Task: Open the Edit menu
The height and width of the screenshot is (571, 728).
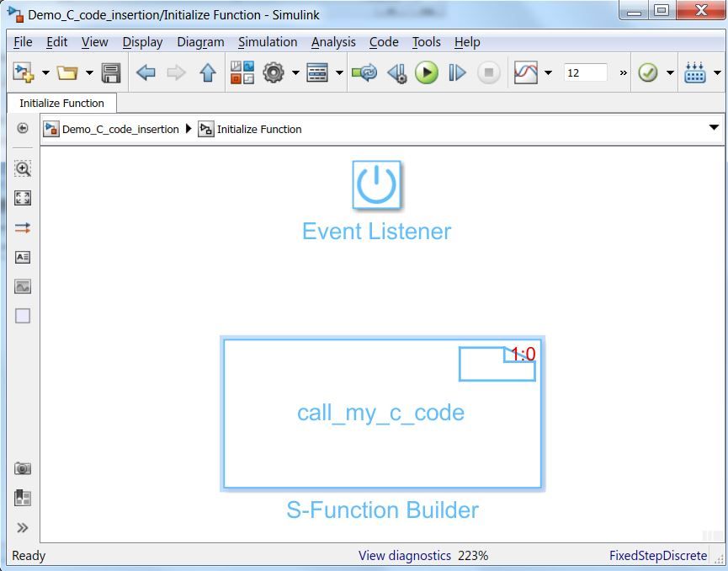Action: (56, 42)
